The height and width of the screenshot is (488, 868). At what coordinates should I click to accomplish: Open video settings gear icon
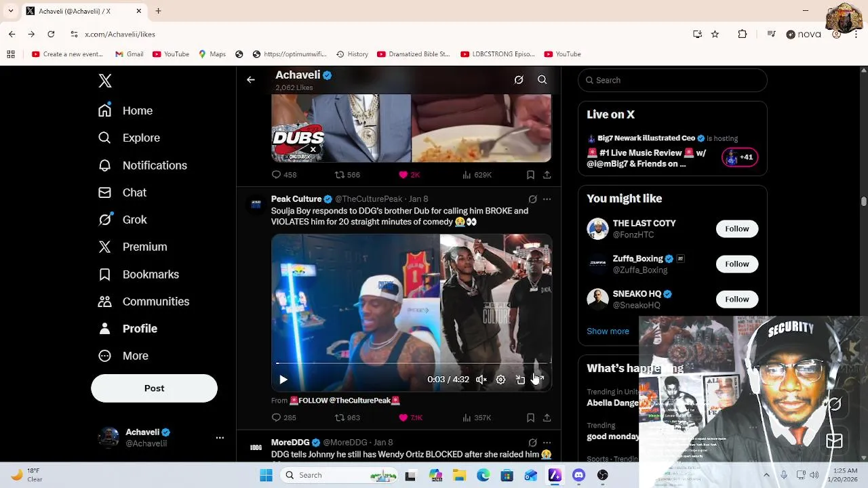coord(500,380)
